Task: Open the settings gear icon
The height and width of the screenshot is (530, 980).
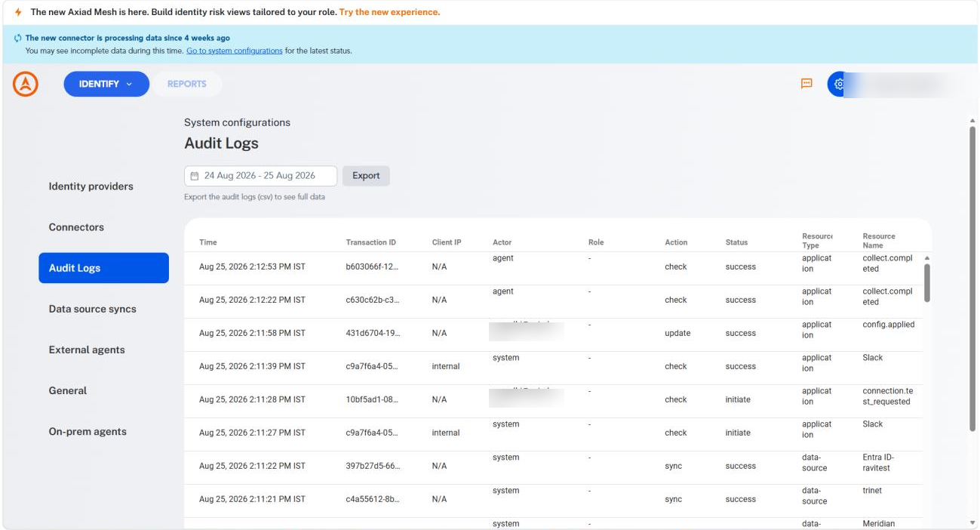Action: [x=839, y=84]
